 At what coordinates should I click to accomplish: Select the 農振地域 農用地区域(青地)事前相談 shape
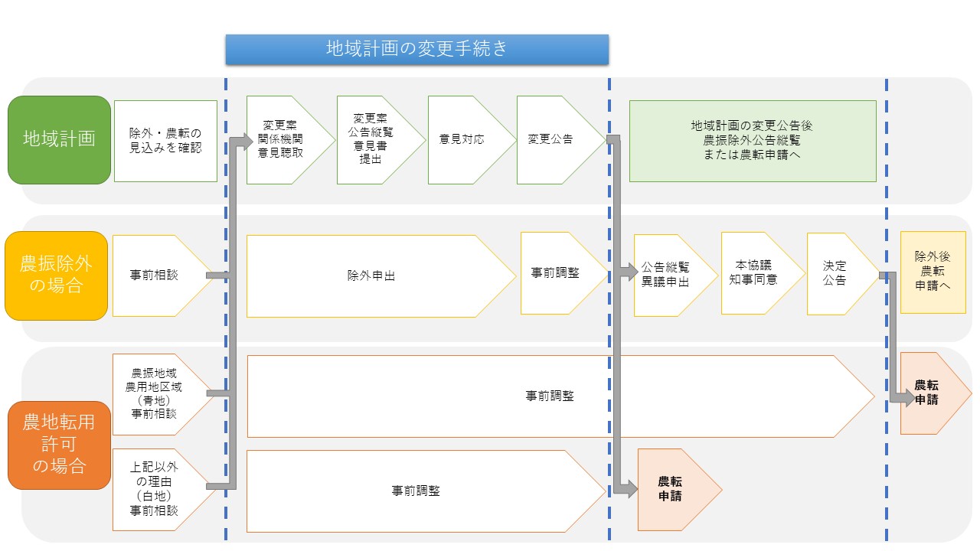(x=154, y=393)
